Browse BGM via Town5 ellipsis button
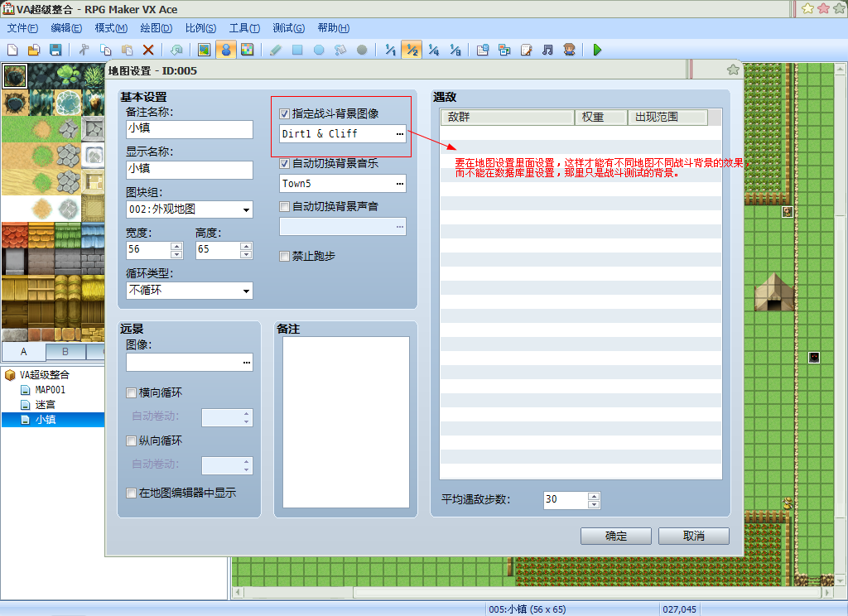 click(x=400, y=184)
